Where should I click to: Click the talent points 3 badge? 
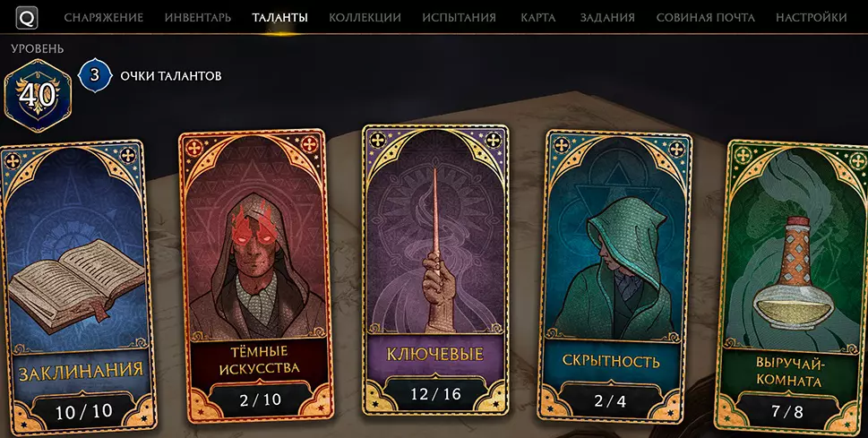coord(95,75)
